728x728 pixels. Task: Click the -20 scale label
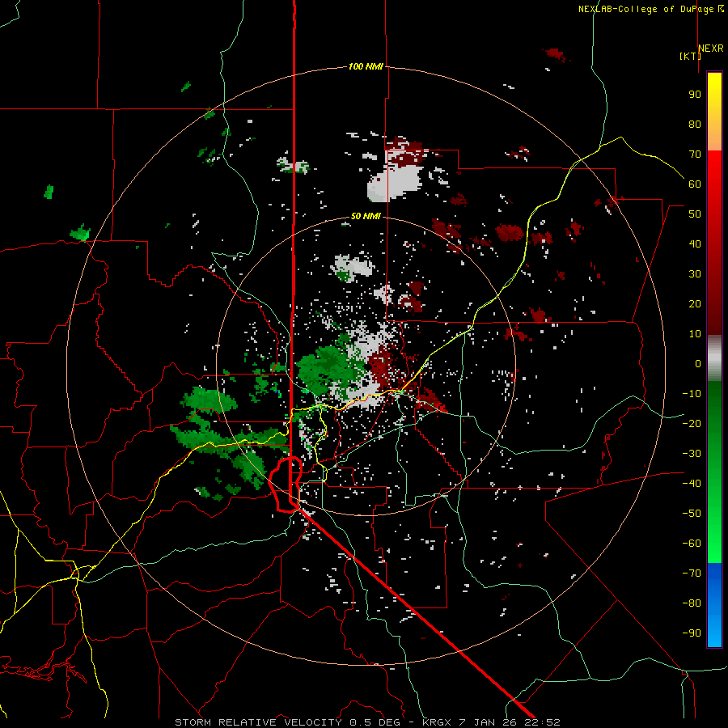coord(692,423)
